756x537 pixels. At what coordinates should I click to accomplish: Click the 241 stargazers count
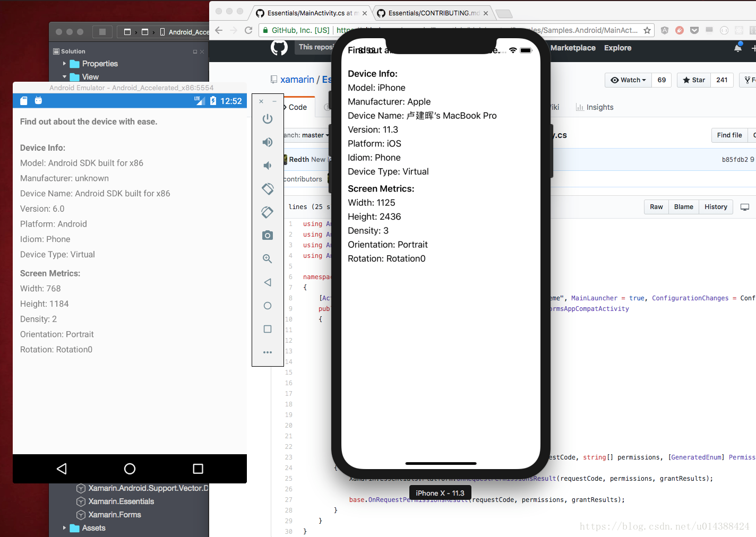pyautogui.click(x=722, y=80)
